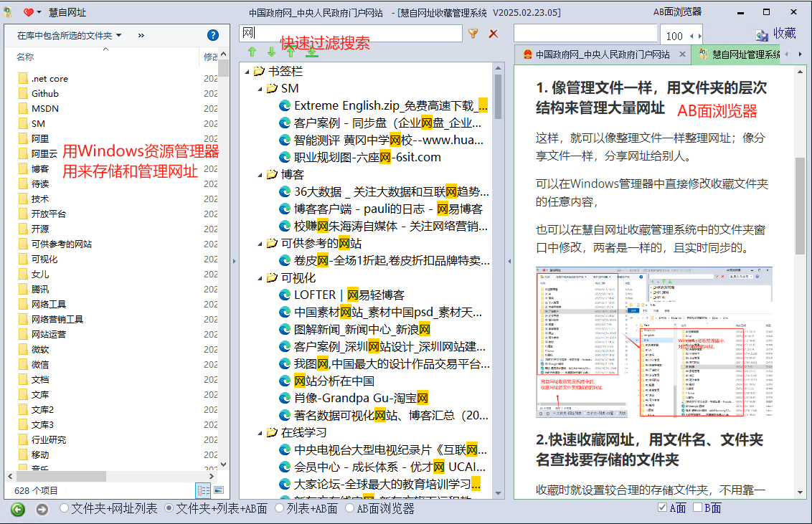Collapse the 博客 node in bookmark tree
This screenshot has height=524, width=812.
260,175
